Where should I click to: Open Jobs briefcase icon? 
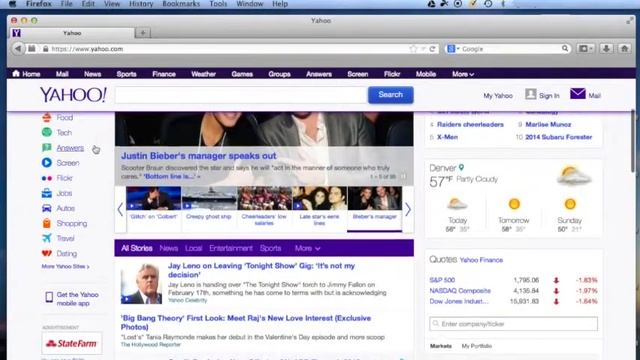tap(47, 193)
